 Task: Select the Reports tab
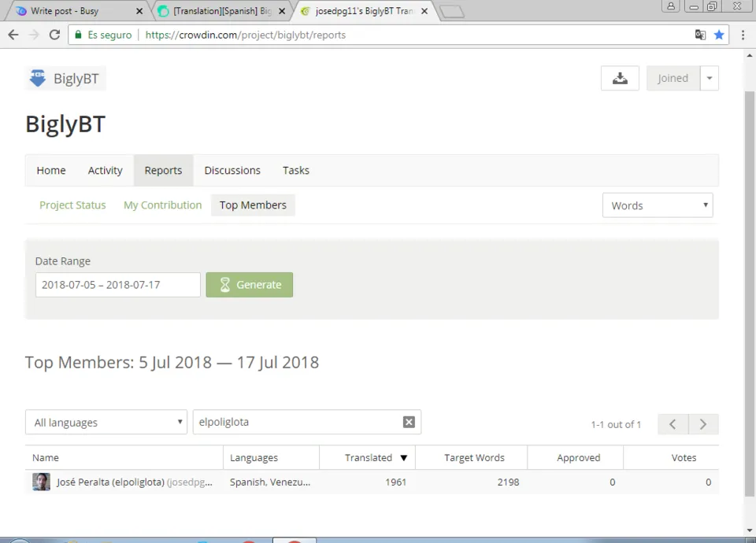(164, 171)
